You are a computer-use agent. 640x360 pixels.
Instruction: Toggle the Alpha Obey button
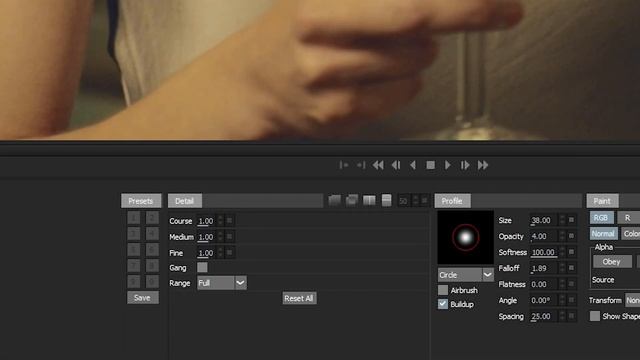pos(611,262)
